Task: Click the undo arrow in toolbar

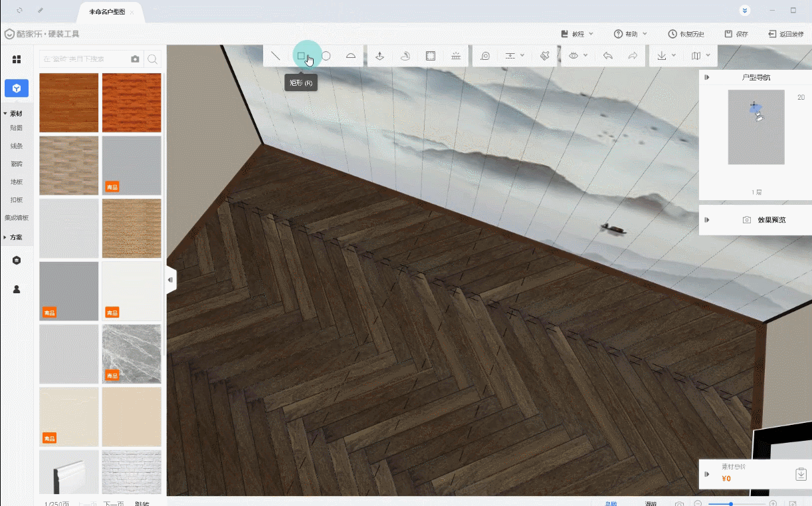Action: (x=607, y=57)
